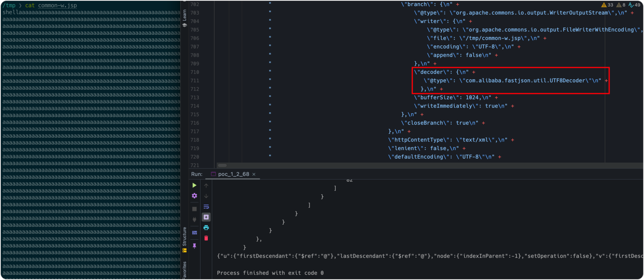
Task: Click the Down the stack trace arrow
Action: click(x=206, y=196)
